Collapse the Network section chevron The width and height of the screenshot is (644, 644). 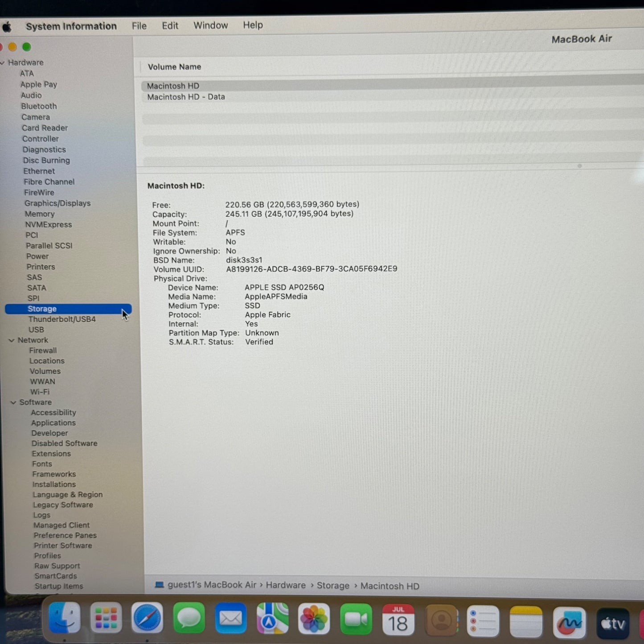12,340
